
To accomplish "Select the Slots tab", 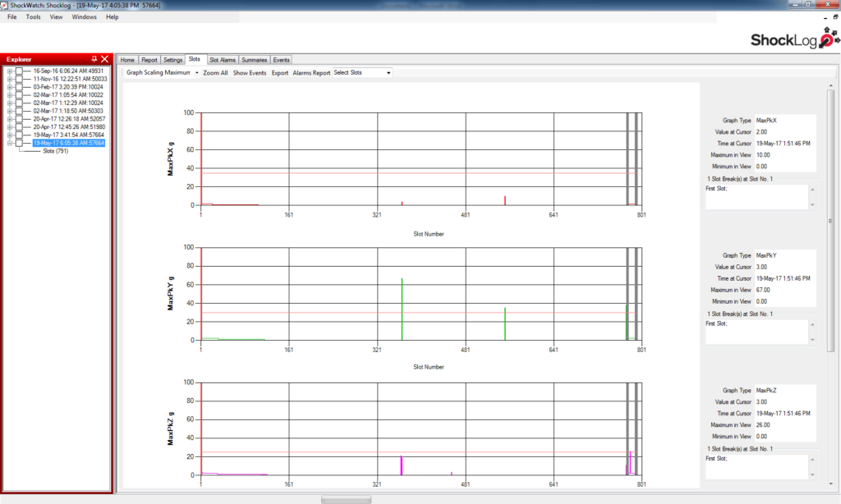I will tap(195, 59).
